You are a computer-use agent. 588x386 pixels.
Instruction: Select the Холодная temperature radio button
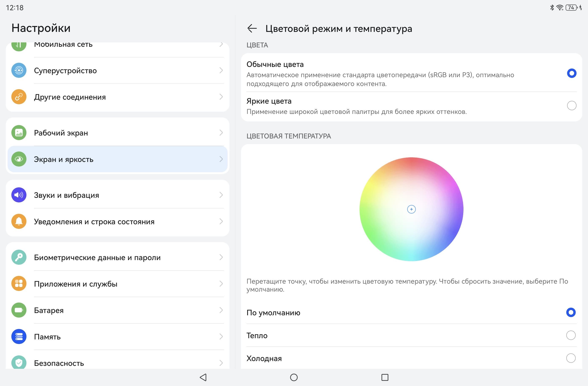tap(571, 358)
